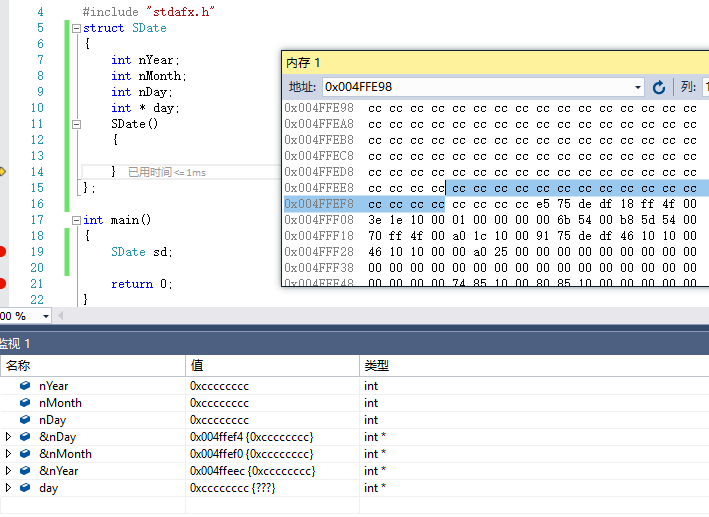The height and width of the screenshot is (517, 709).
Task: Click the memory window refresh icon
Action: click(x=658, y=87)
